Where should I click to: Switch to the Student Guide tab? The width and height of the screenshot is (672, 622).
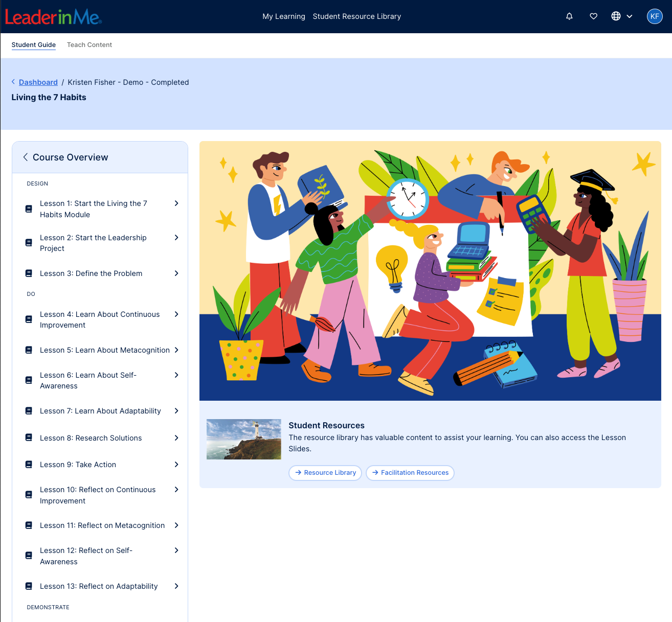[34, 45]
